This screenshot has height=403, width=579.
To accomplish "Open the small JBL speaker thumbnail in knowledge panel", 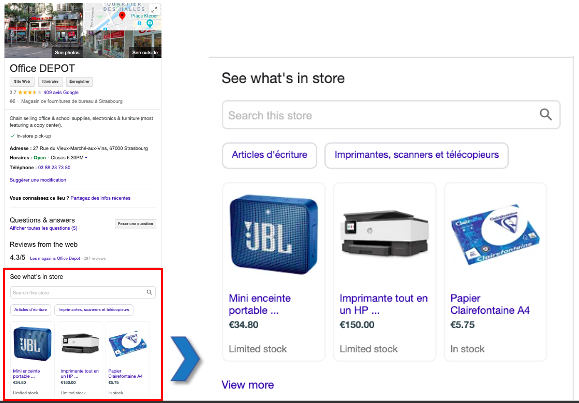I will pyautogui.click(x=32, y=344).
